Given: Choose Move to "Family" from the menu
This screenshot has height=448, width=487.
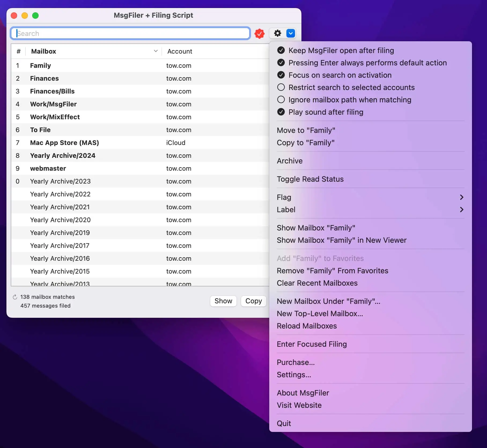Looking at the screenshot, I should (x=306, y=130).
